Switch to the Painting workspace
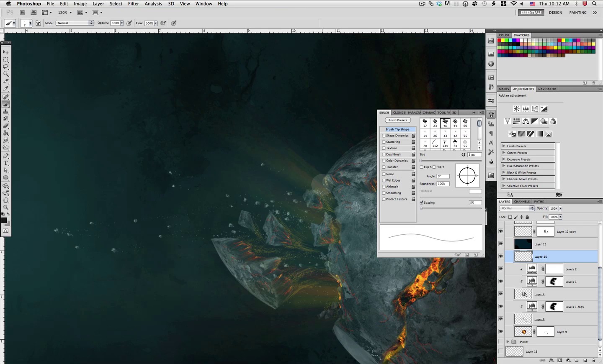603x364 pixels. tap(578, 13)
